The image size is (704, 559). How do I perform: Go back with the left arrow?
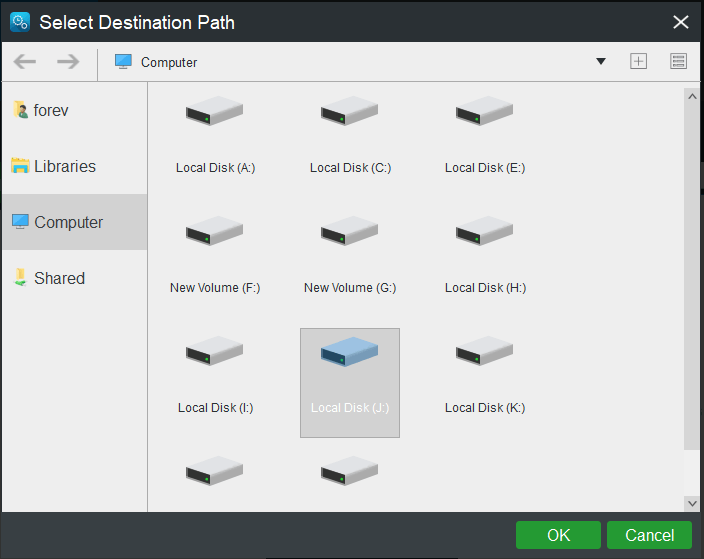tap(25, 62)
